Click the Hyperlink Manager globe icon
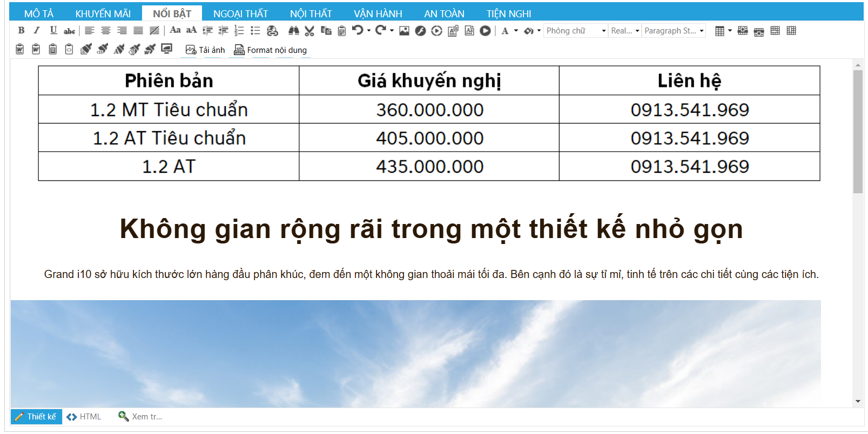Viewport: 868px width, 434px height. (272, 31)
